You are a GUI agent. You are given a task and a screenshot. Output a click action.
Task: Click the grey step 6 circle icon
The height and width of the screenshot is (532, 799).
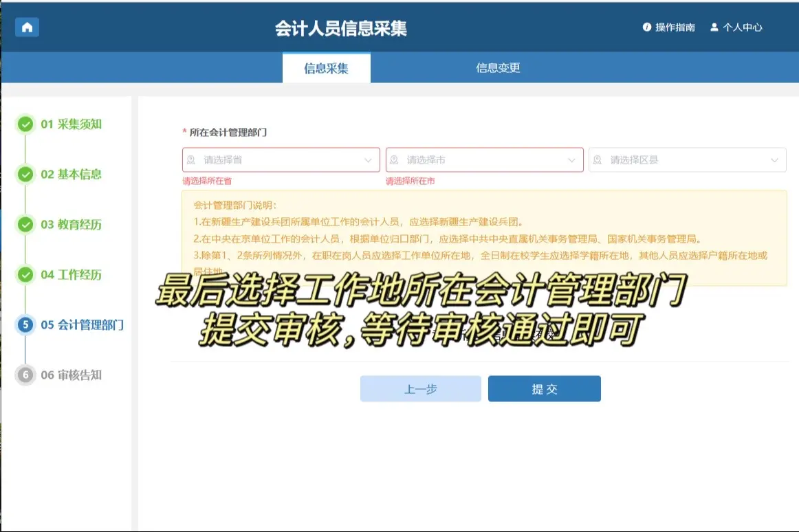[x=25, y=375]
